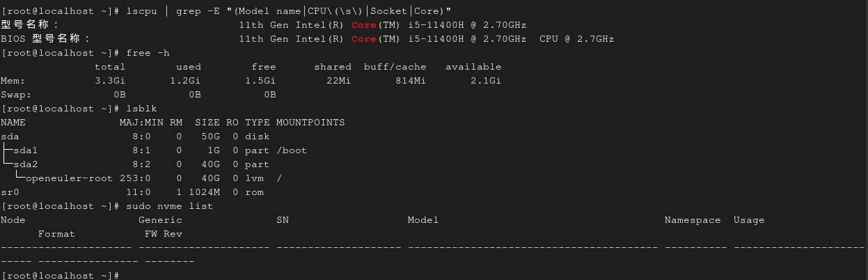The image size is (868, 280).
Task: Click the sda disk row name
Action: tap(10, 137)
